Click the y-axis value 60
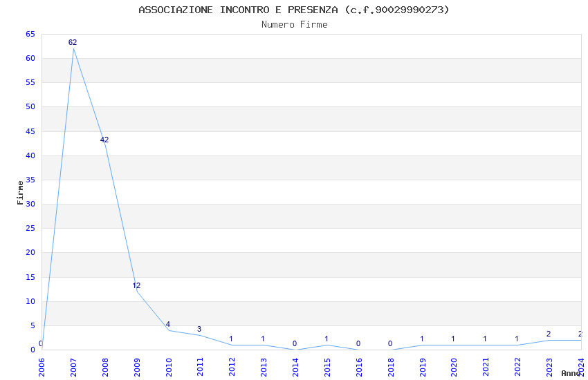Screen dimensions: 588x380 [30, 58]
